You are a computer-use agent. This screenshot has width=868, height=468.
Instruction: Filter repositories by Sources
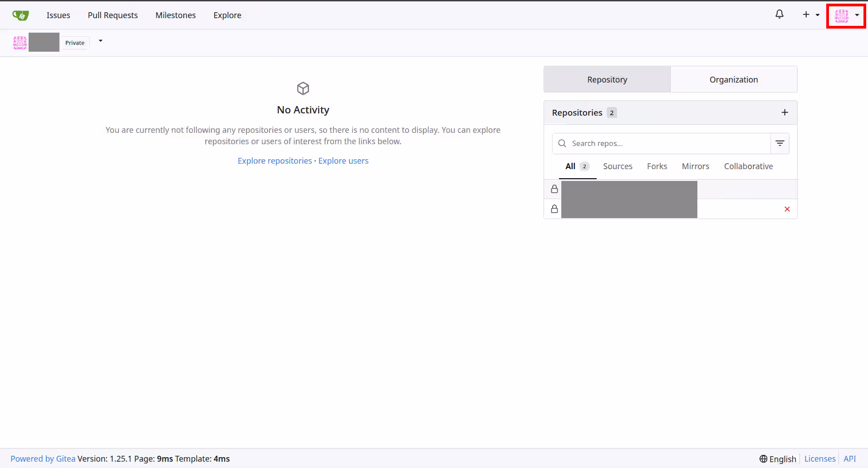(x=617, y=166)
